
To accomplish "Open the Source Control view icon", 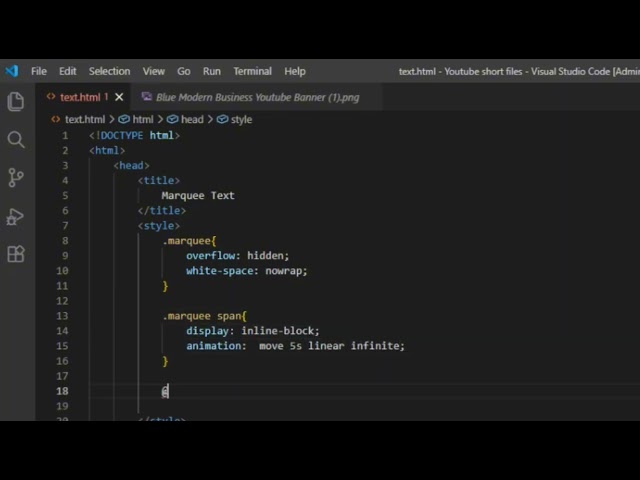I will click(x=16, y=178).
